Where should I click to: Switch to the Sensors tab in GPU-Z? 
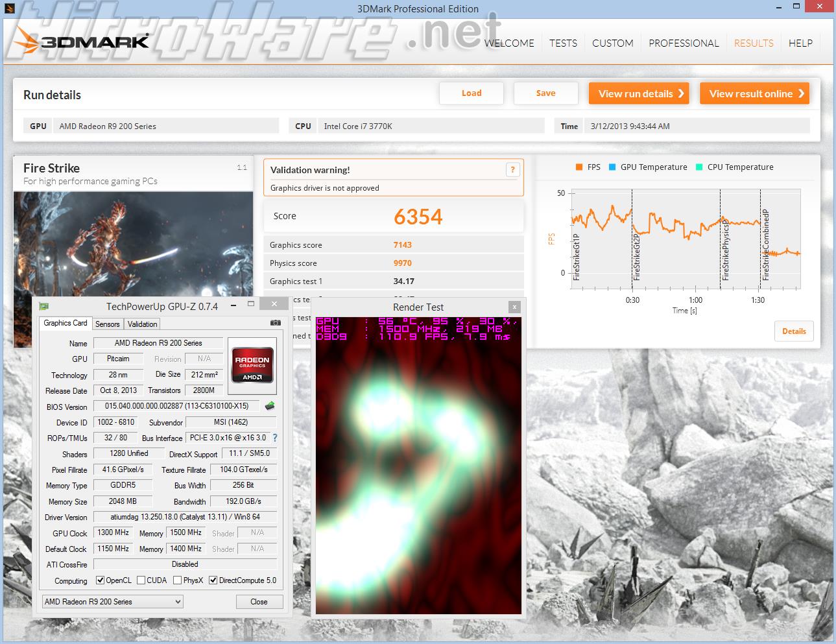[x=107, y=324]
